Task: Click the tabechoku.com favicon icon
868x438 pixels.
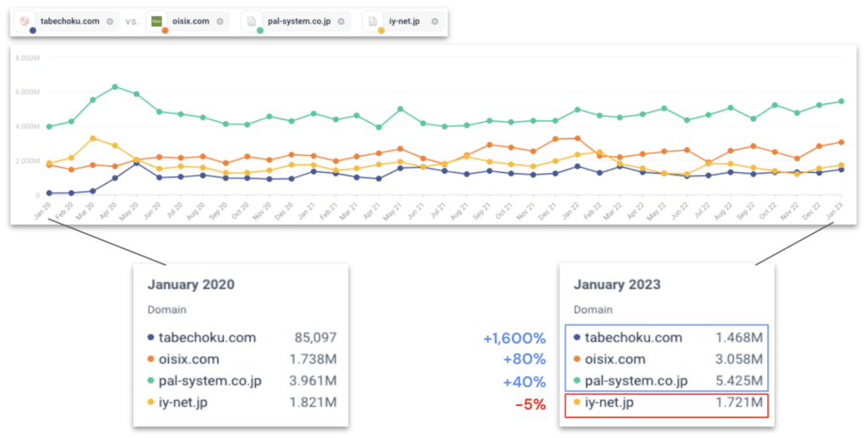Action: pos(25,21)
